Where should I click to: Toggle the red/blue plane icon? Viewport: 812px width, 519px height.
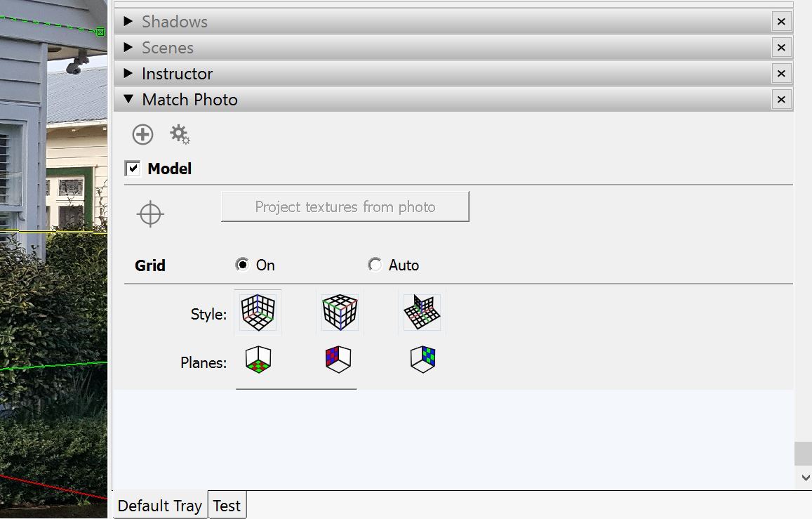[x=338, y=360]
